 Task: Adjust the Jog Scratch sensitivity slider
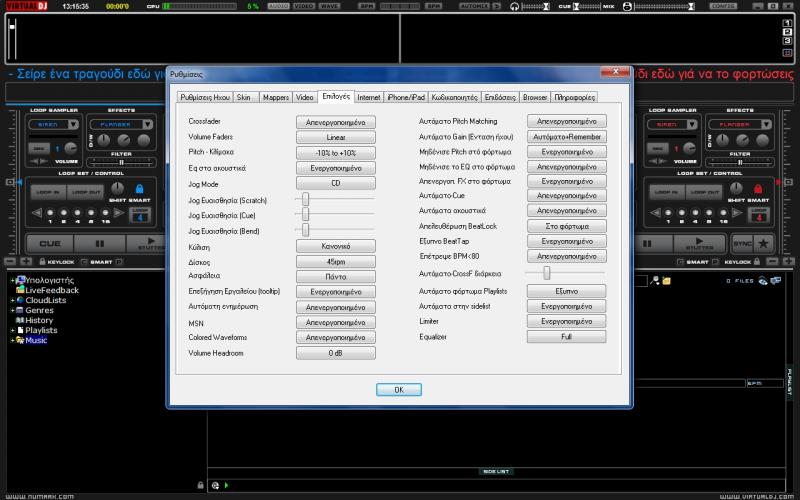[305, 199]
